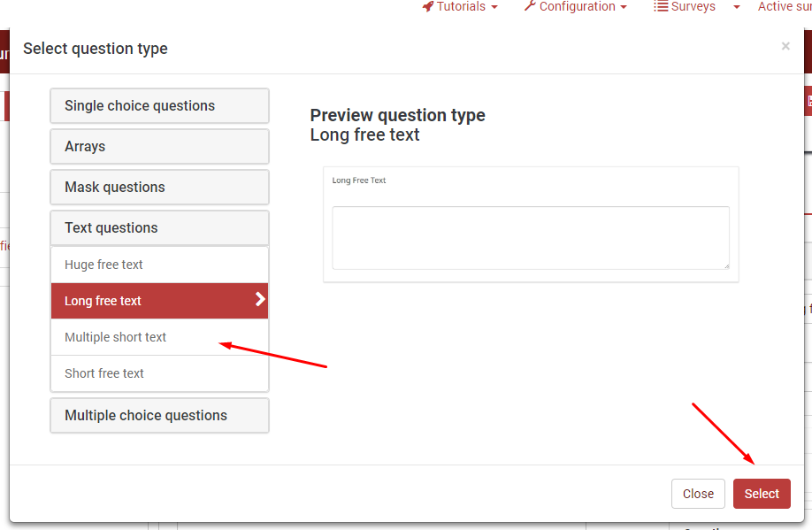Click the chevron on Long free text
This screenshot has width=812, height=530.
[x=260, y=299]
